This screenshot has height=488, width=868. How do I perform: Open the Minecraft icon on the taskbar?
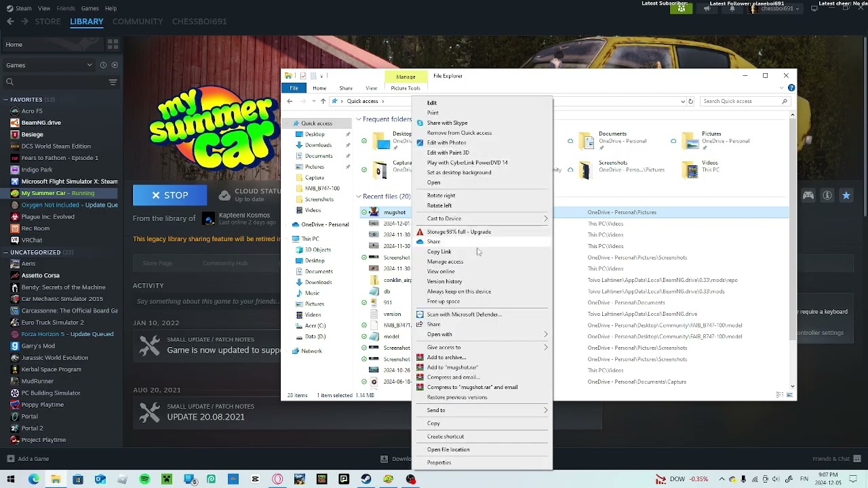point(167,479)
